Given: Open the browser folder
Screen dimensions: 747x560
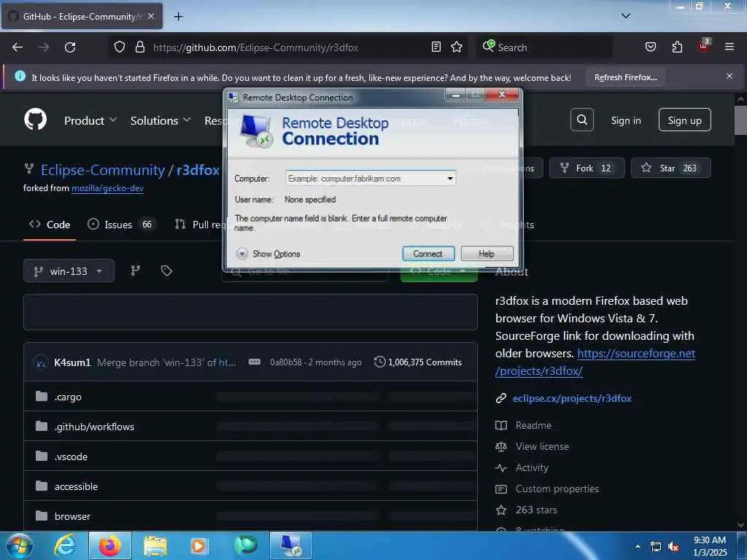Looking at the screenshot, I should pyautogui.click(x=72, y=516).
